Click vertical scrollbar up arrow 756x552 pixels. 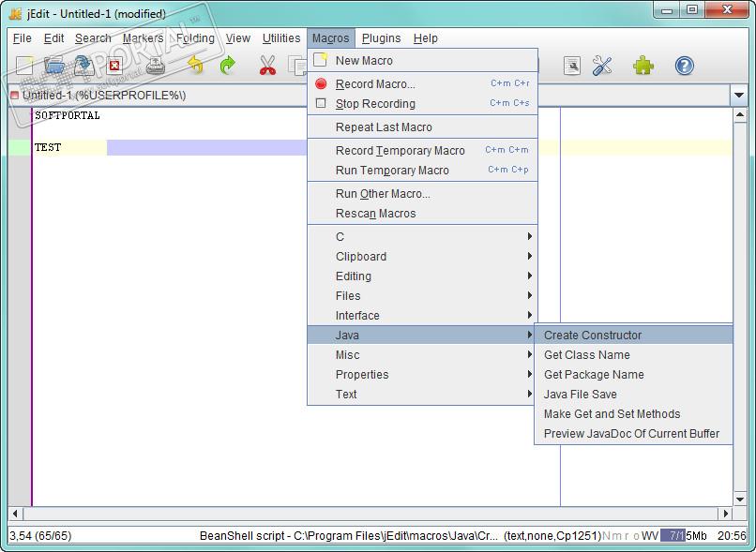(740, 115)
